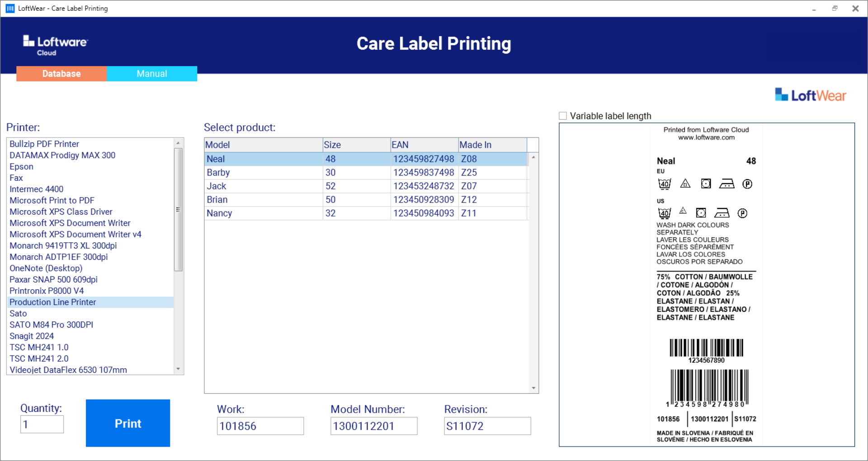The image size is (868, 461).
Task: Click EAN cell 123459837498
Action: coord(424,173)
